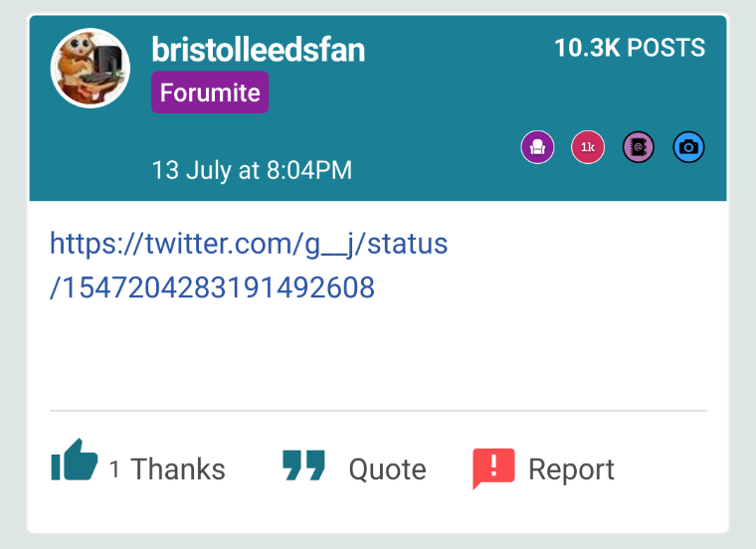Click the empty post body area

pos(378,357)
